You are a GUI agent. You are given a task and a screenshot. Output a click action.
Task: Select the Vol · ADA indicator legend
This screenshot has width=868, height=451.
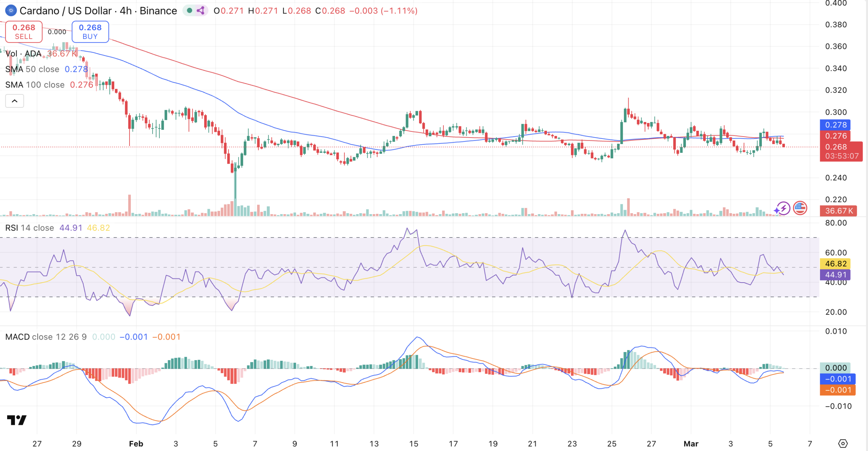pos(23,54)
